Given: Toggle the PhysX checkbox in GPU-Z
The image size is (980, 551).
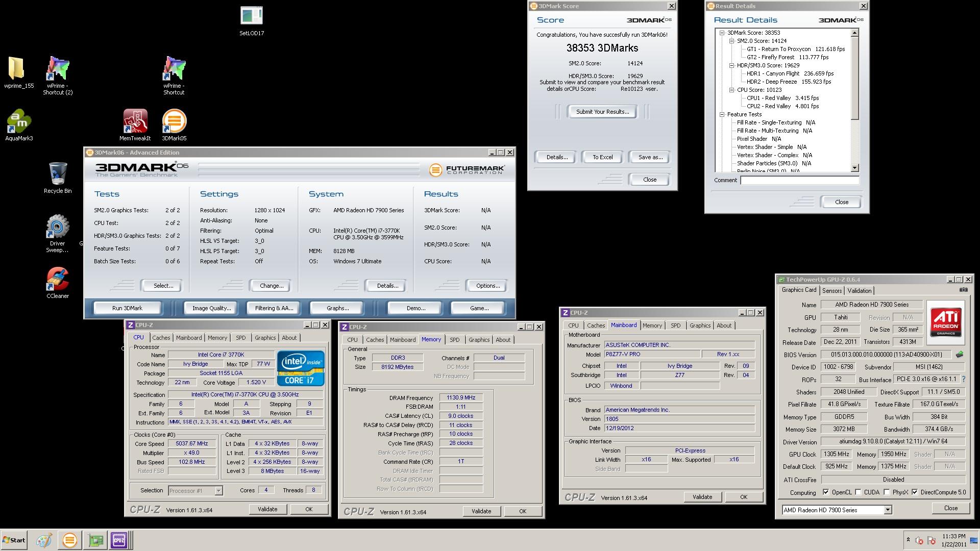Looking at the screenshot, I should (887, 492).
